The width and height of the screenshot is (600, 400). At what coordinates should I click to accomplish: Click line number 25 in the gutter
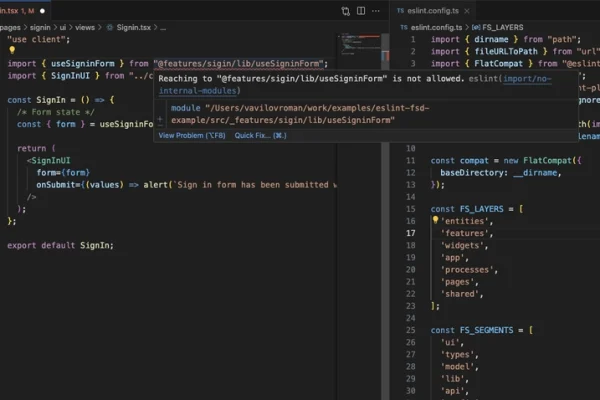(x=411, y=330)
